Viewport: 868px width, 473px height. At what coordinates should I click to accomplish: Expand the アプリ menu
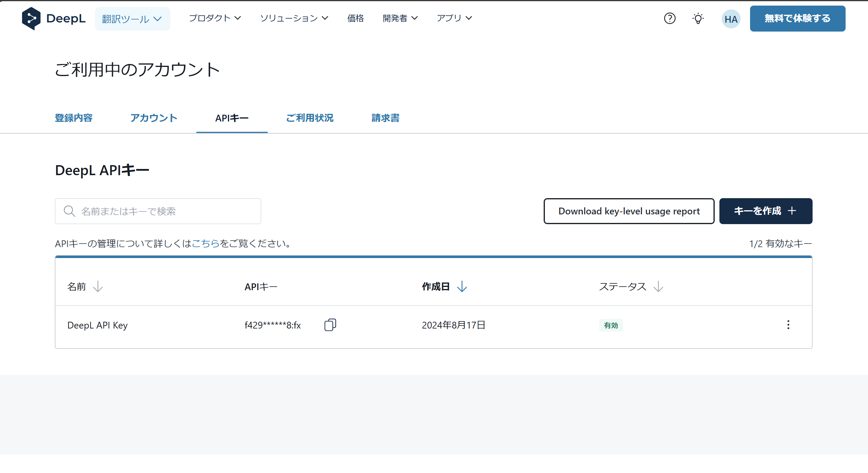(454, 18)
